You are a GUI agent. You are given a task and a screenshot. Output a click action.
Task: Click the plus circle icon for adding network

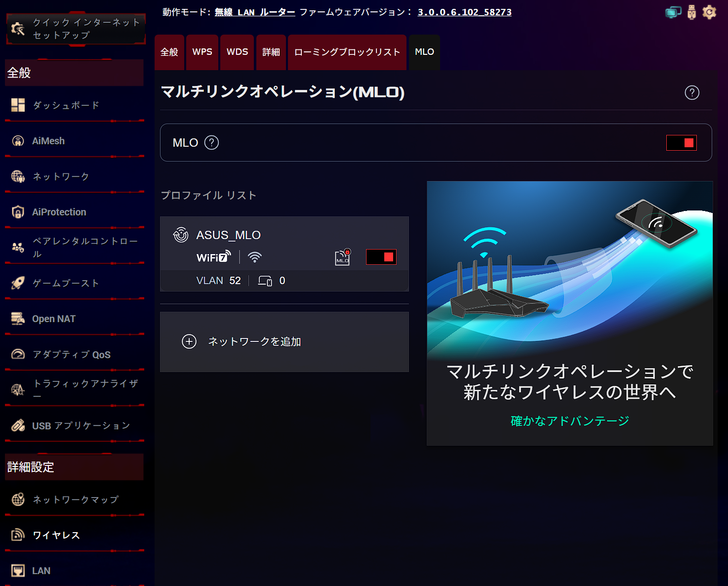[x=189, y=341]
